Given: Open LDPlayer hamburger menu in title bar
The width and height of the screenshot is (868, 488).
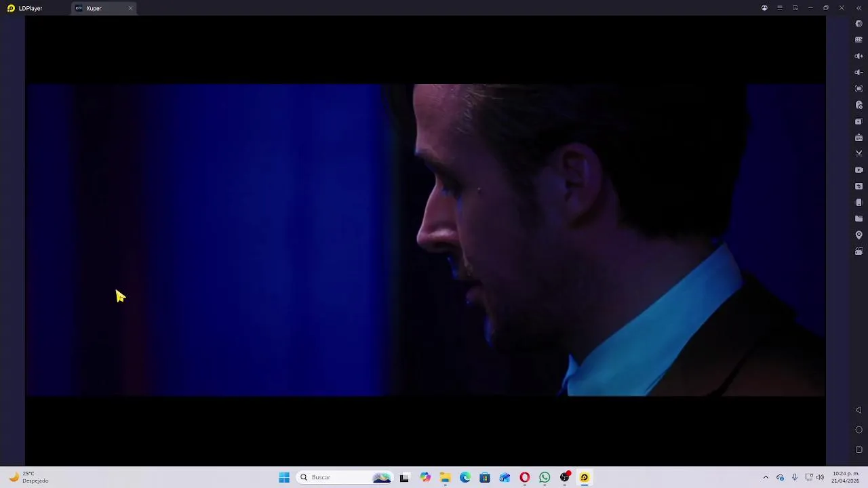Looking at the screenshot, I should 780,8.
